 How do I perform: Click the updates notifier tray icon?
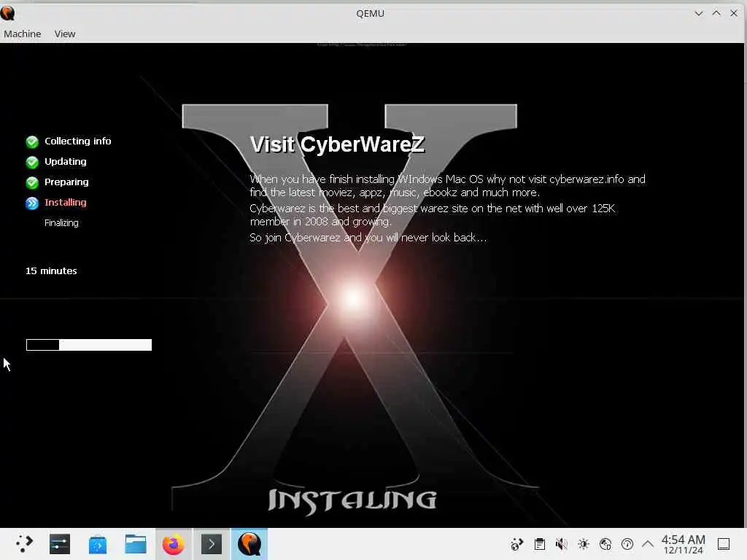point(627,544)
